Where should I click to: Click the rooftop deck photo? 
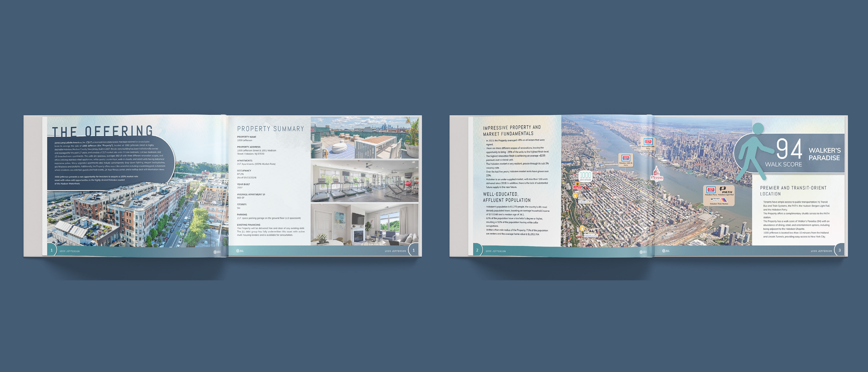pos(364,137)
